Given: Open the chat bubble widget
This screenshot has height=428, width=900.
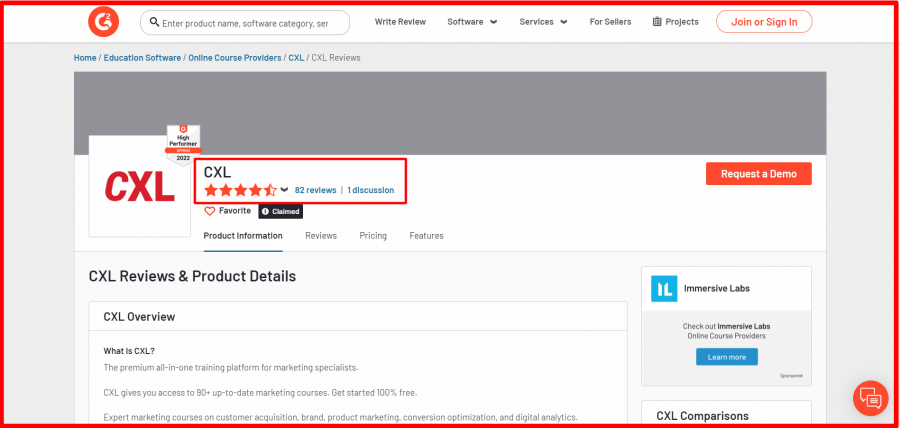Looking at the screenshot, I should pyautogui.click(x=869, y=397).
